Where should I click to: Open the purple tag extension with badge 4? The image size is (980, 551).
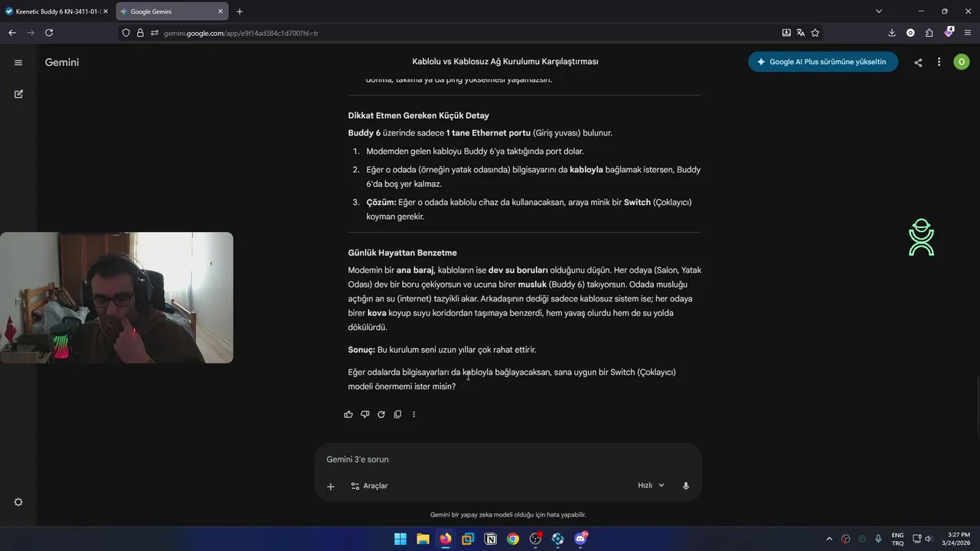coord(949,33)
